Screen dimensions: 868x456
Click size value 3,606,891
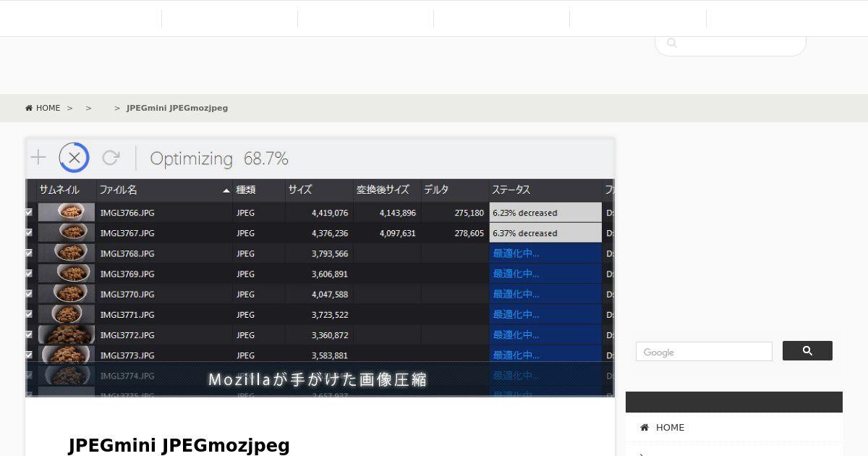(x=330, y=274)
